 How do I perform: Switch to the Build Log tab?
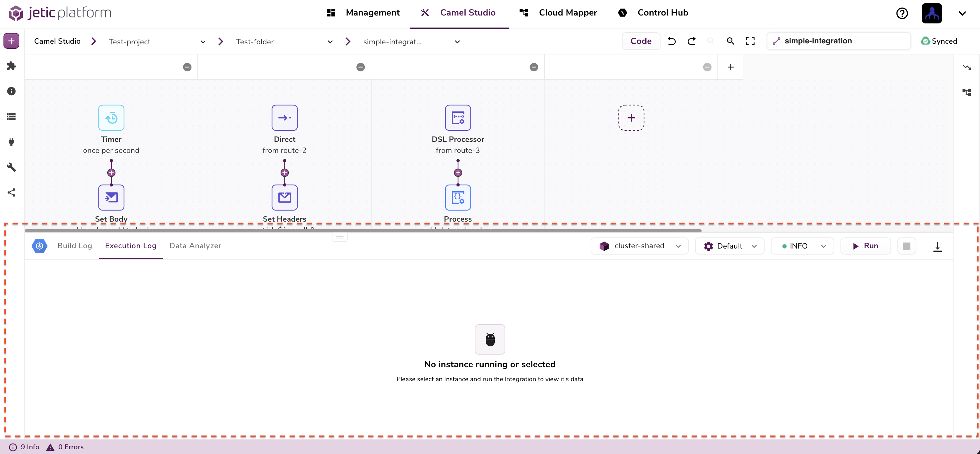[75, 246]
